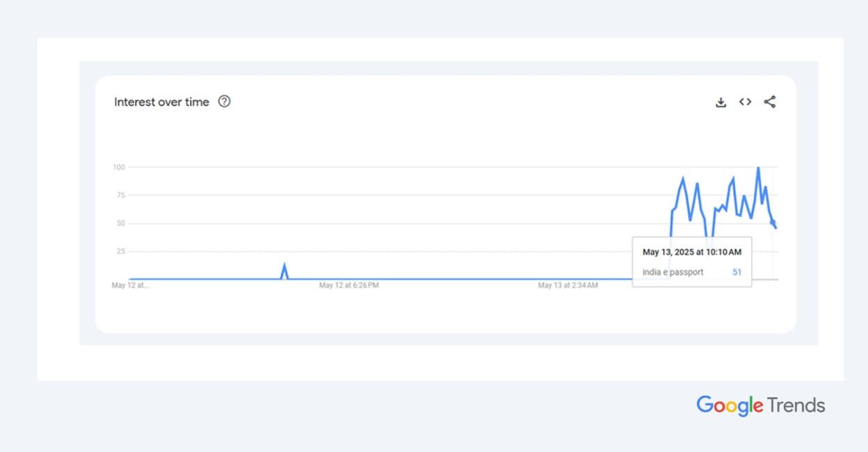Click the 50 y-axis value
The width and height of the screenshot is (868, 452).
pyautogui.click(x=120, y=223)
